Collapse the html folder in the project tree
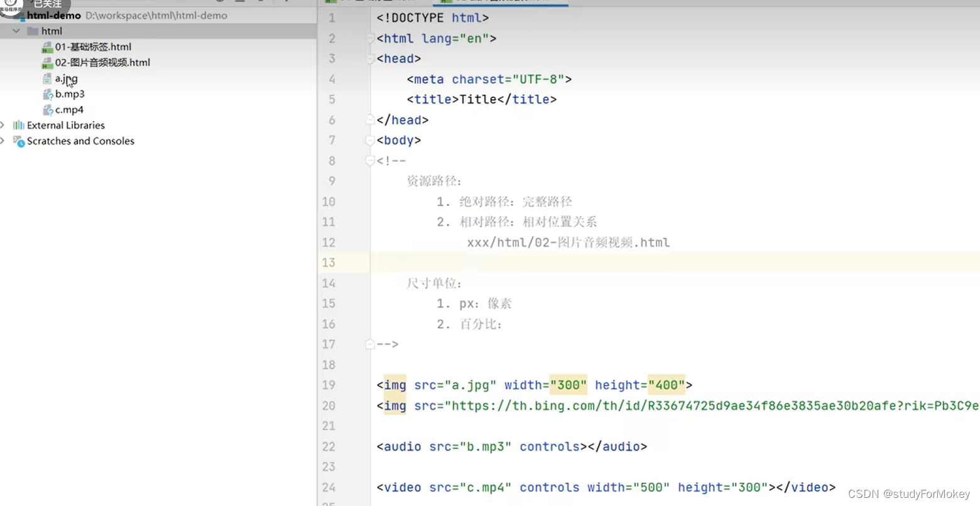980x506 pixels. tap(15, 30)
